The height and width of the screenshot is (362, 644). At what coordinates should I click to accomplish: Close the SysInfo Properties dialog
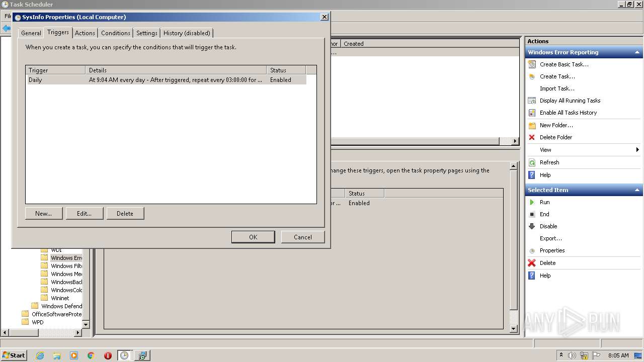click(x=325, y=17)
